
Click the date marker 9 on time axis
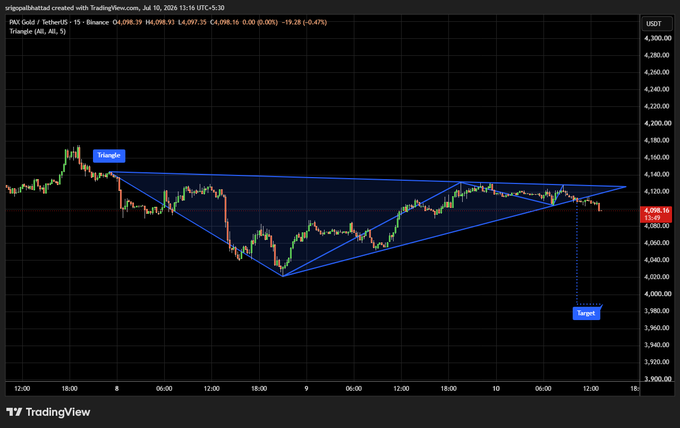pos(306,389)
